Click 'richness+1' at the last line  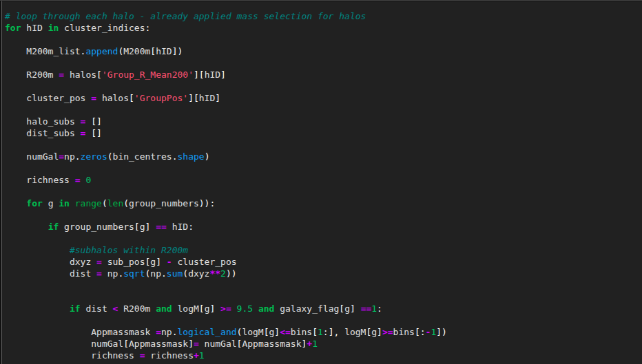click(x=177, y=356)
